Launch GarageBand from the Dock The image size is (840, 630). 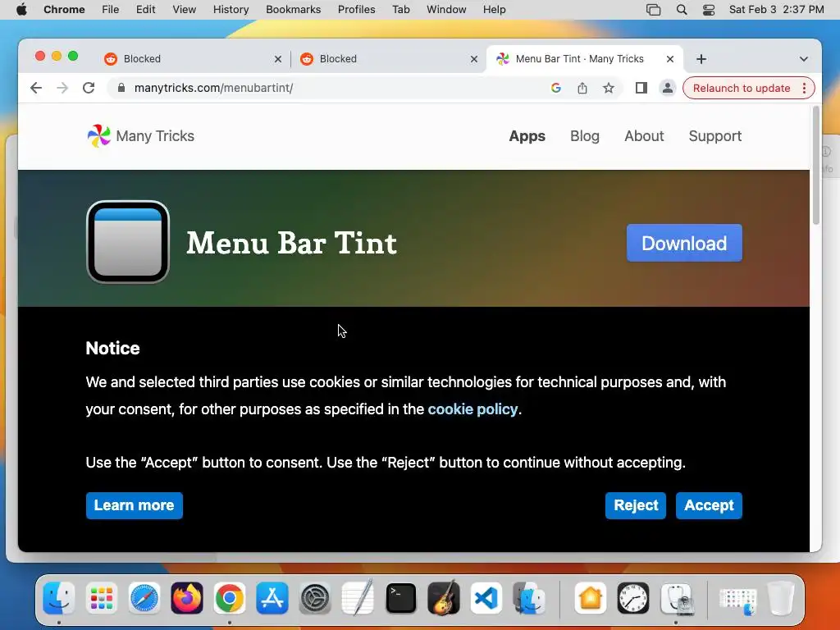(444, 597)
